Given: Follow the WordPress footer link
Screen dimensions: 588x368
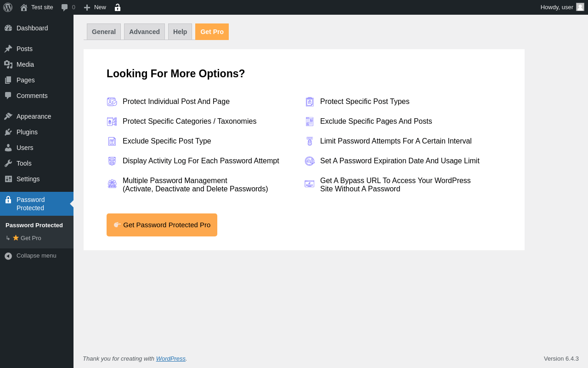Looking at the screenshot, I should (x=170, y=359).
